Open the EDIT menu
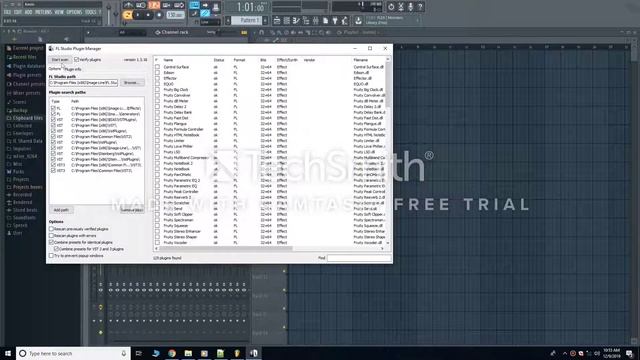The image size is (640, 360). [18, 12]
